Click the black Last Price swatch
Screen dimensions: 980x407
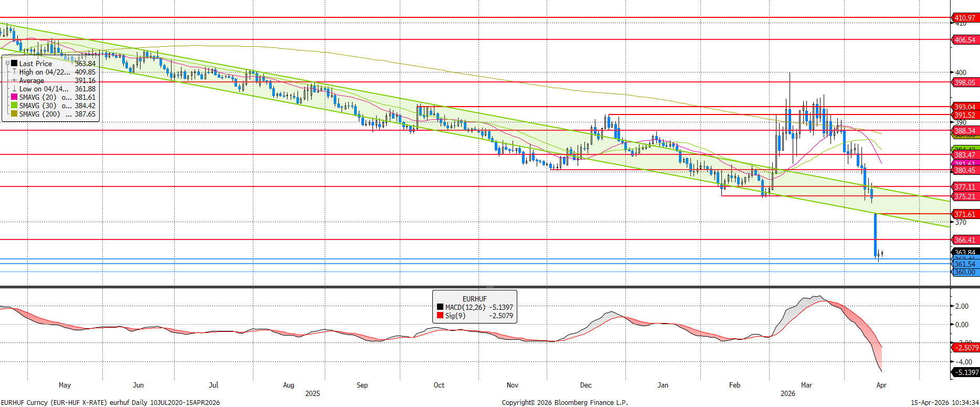tap(14, 63)
